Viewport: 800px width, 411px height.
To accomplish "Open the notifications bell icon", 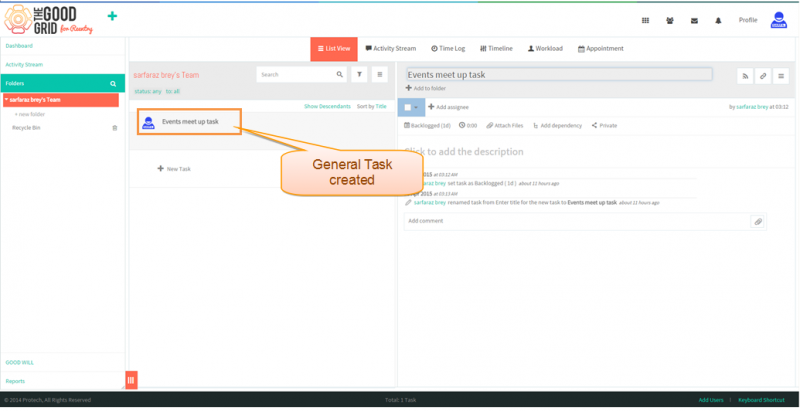I will tap(718, 21).
